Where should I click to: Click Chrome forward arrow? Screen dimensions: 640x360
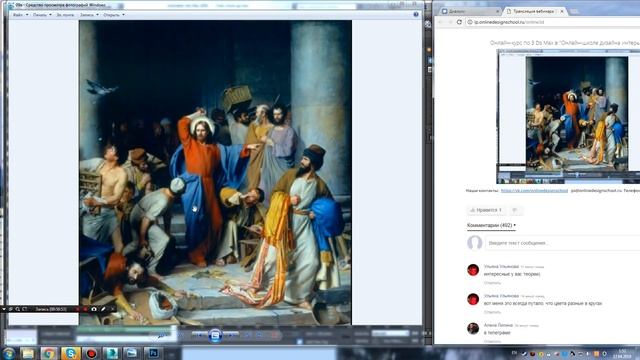click(450, 22)
